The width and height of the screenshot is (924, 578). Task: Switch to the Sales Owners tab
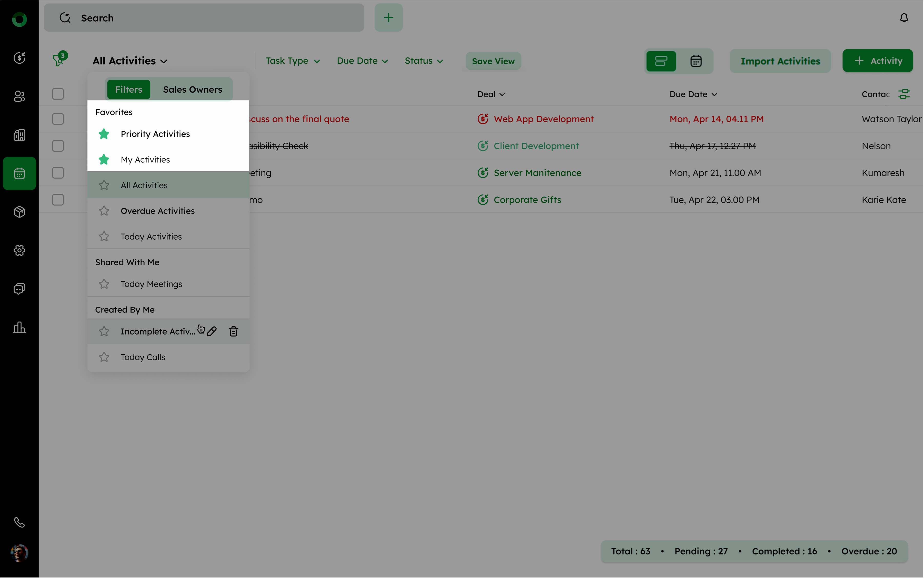(193, 90)
